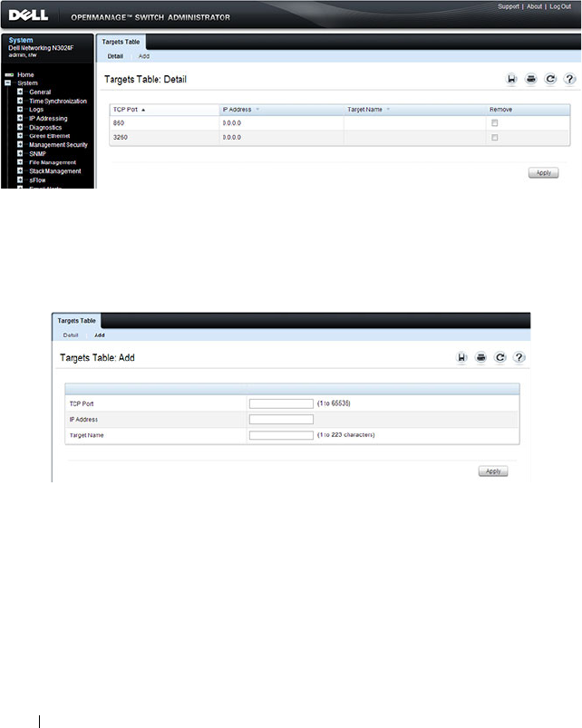Expand the Logs tree node

tap(20, 110)
